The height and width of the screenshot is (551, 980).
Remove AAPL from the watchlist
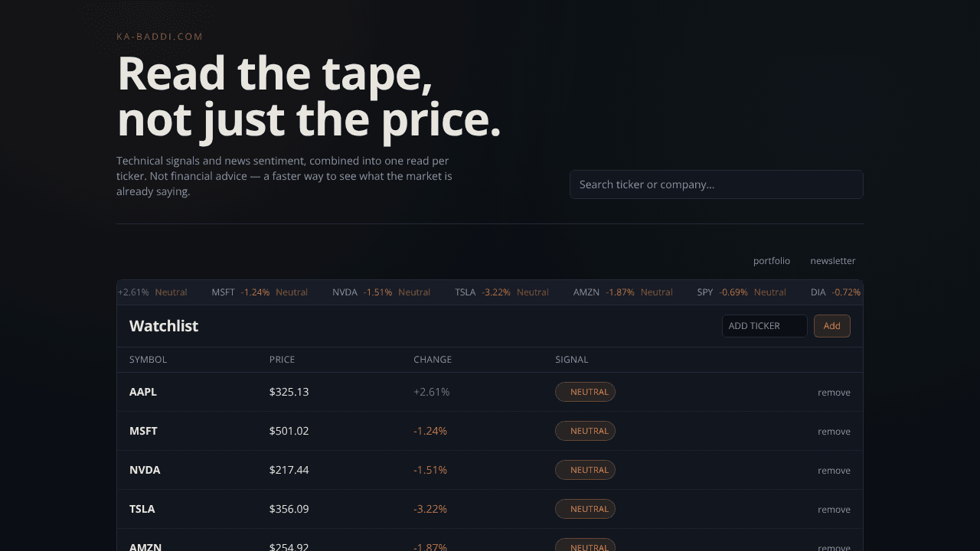834,393
